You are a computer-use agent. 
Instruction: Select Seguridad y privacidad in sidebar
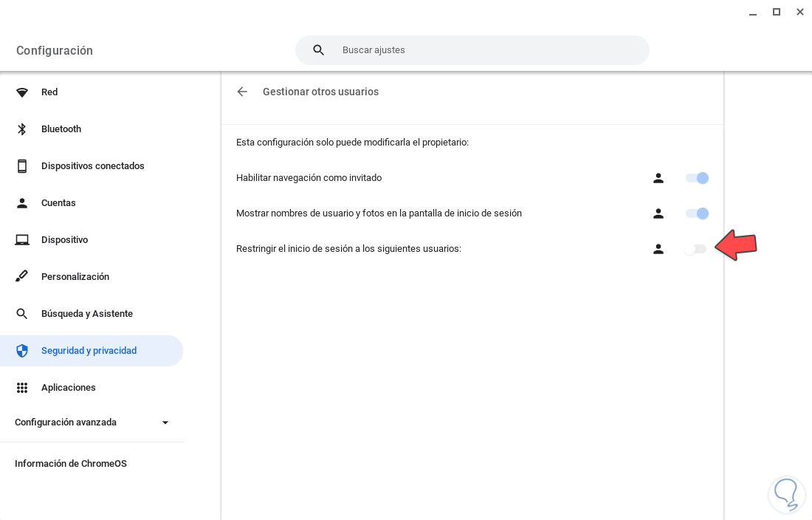(89, 351)
